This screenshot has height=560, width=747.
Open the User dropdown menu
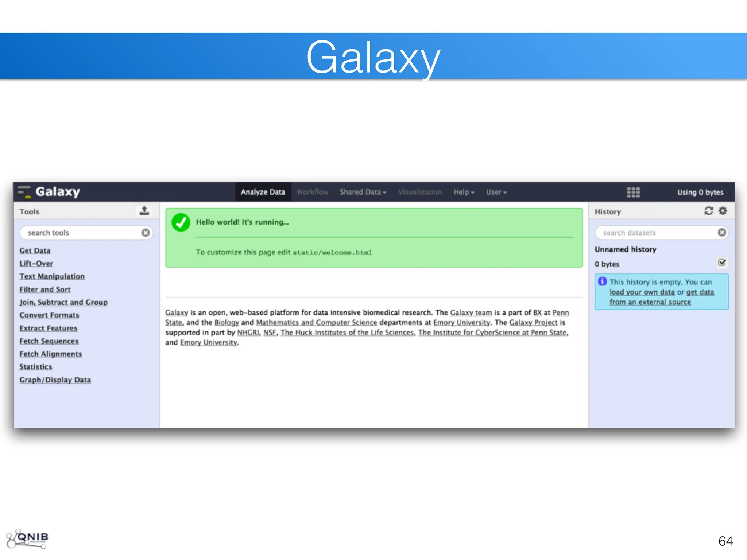pos(496,192)
